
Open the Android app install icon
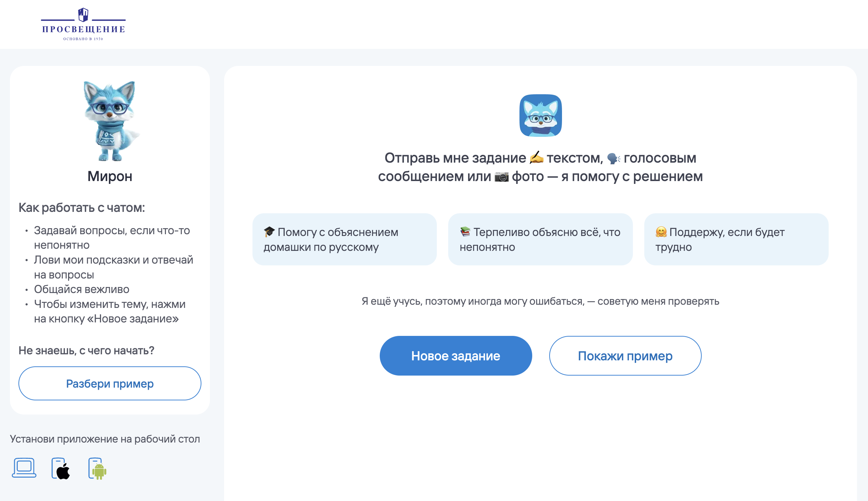[98, 468]
